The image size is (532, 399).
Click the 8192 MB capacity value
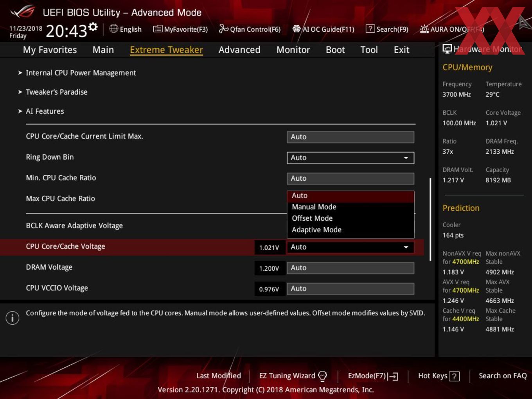tap(498, 180)
